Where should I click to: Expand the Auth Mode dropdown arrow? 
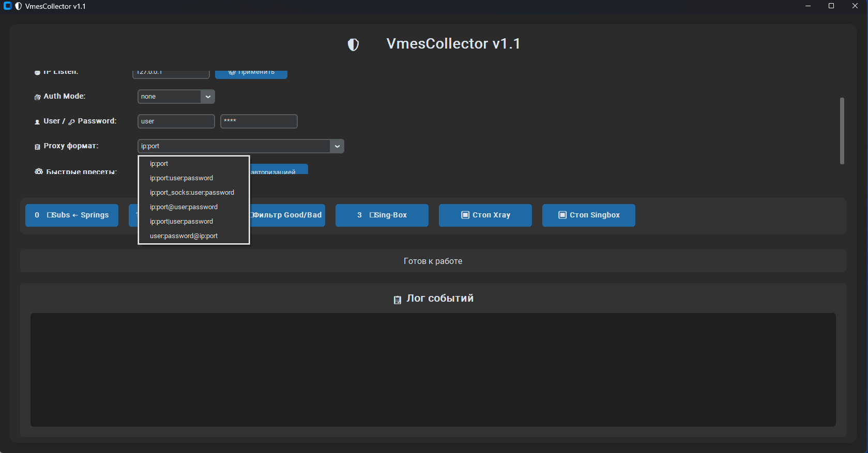tap(208, 97)
